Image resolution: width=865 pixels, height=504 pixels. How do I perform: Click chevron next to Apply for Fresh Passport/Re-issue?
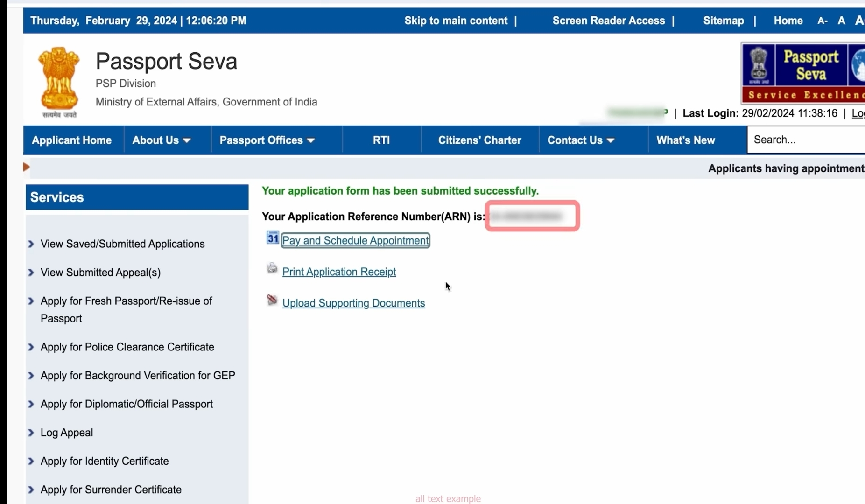click(x=31, y=301)
